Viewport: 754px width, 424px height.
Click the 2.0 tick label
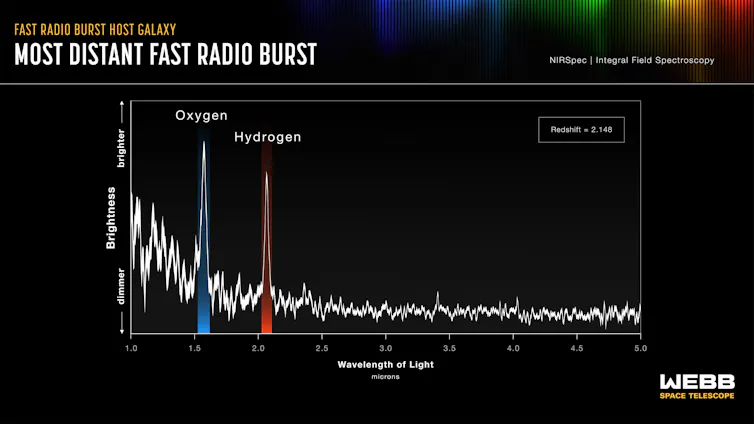coord(258,348)
